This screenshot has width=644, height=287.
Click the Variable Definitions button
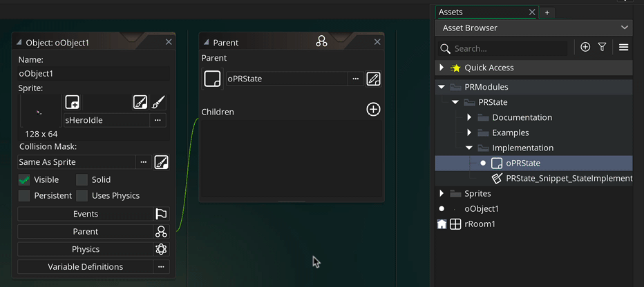coord(86,267)
